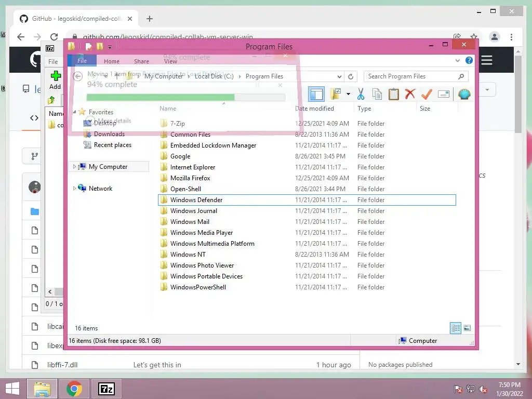
Task: Open File menu in 7-Zip window
Action: (x=53, y=62)
